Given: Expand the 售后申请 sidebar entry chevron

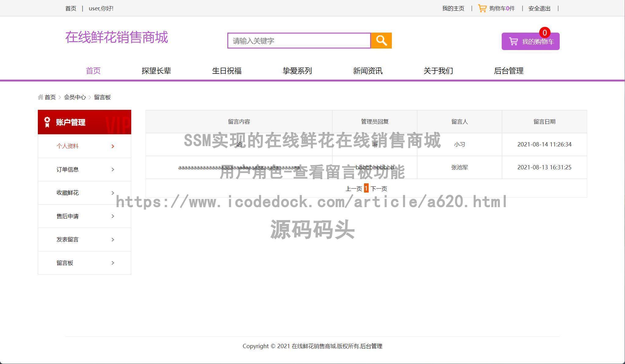Looking at the screenshot, I should (113, 216).
